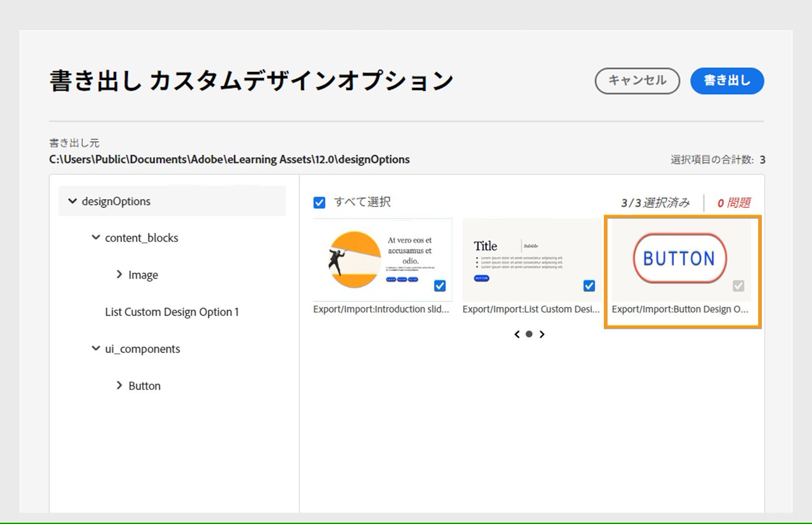Screen dimensions: 812x524
Task: Uncheck the すべて選択 select-all checkbox
Action: click(319, 202)
